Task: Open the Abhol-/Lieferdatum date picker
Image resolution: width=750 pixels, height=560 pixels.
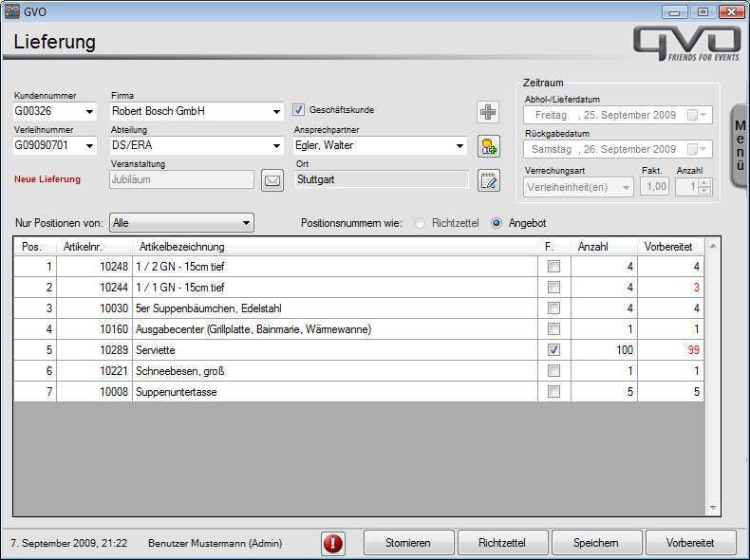Action: click(x=697, y=115)
